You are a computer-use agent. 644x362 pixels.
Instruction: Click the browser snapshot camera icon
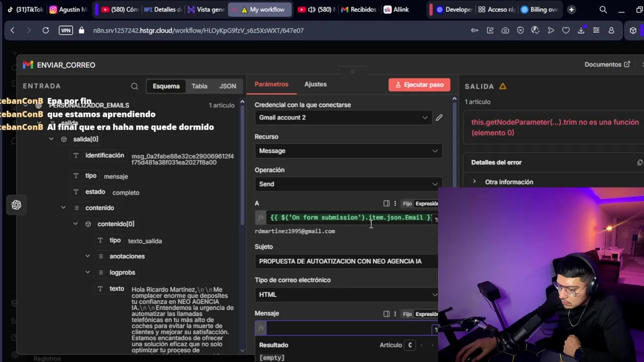click(x=505, y=30)
